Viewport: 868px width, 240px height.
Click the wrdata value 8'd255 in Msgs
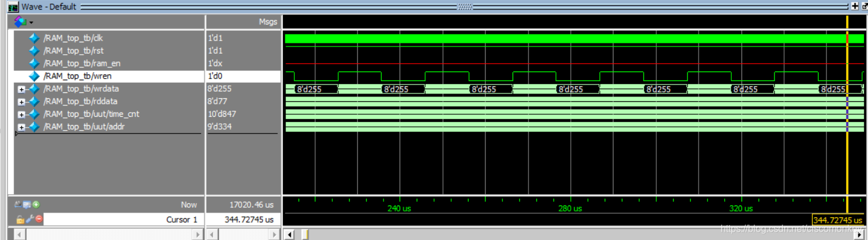tap(219, 89)
